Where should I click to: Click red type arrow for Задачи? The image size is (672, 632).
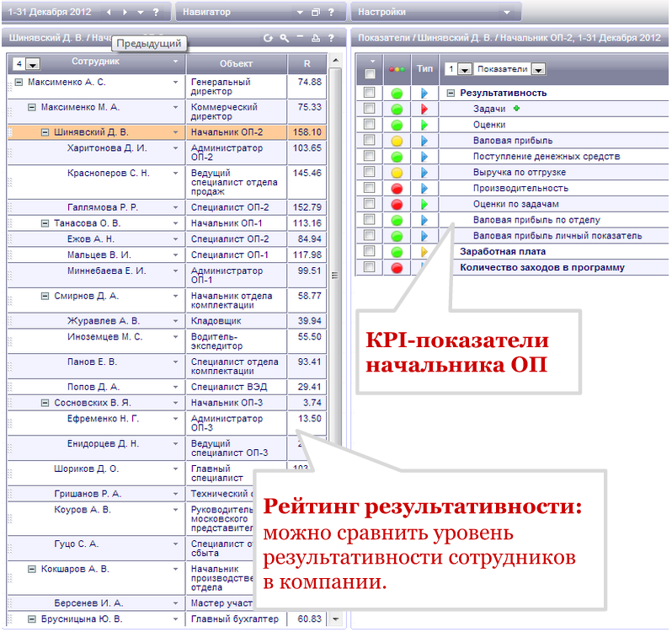[x=424, y=109]
